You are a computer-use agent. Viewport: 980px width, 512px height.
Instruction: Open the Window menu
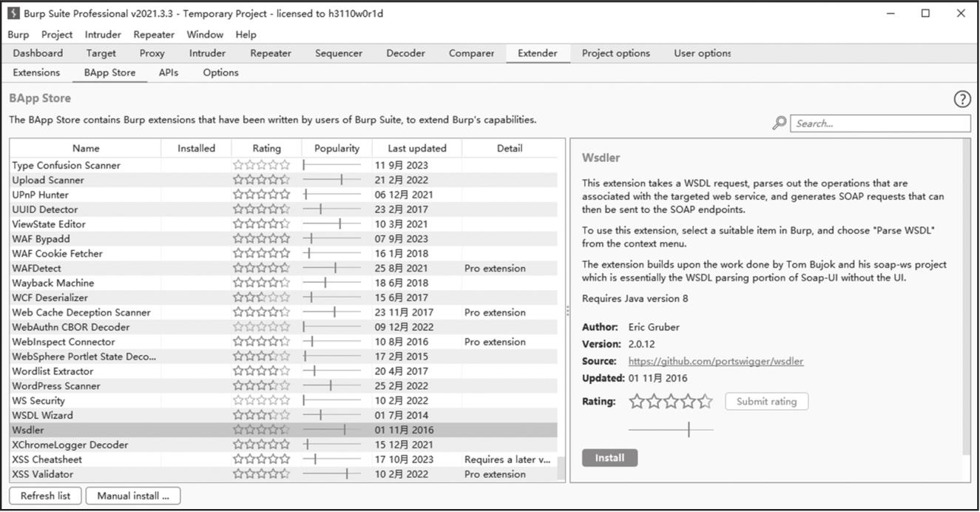tap(205, 34)
